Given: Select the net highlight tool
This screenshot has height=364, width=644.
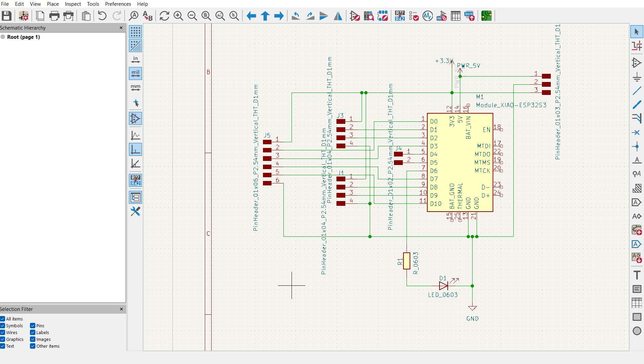Looking at the screenshot, I should pyautogui.click(x=637, y=45).
